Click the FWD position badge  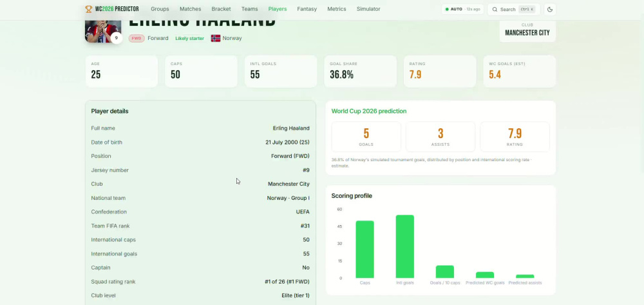point(137,38)
